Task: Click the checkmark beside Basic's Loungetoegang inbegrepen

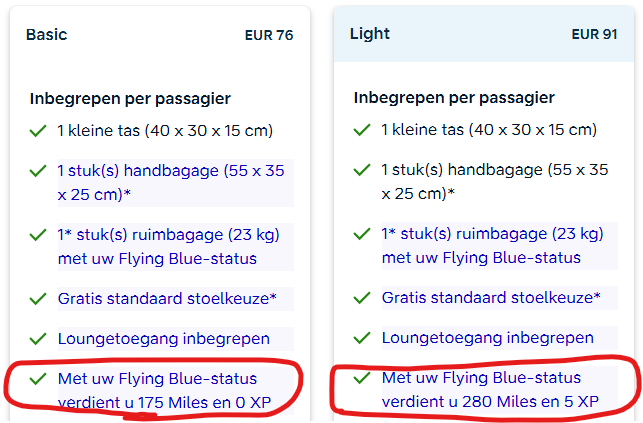Action: click(x=39, y=338)
